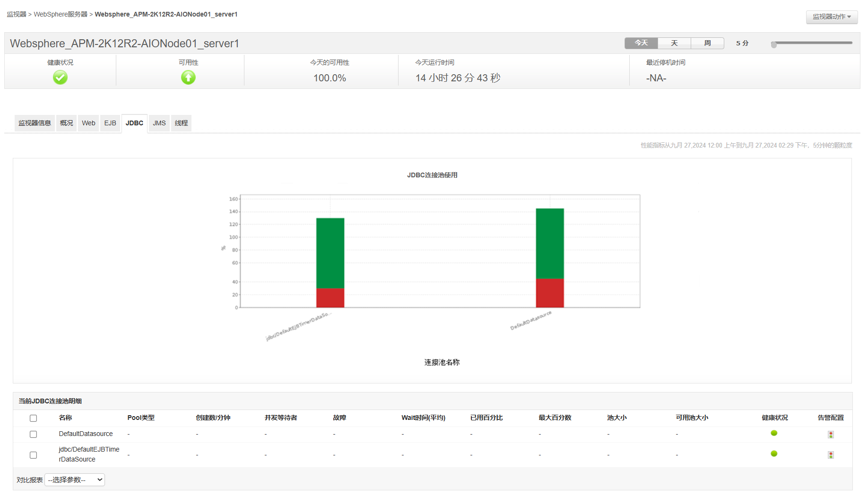The height and width of the screenshot is (497, 868).
Task: Click the green segment of DefaultDatasource bar
Action: coord(550,244)
